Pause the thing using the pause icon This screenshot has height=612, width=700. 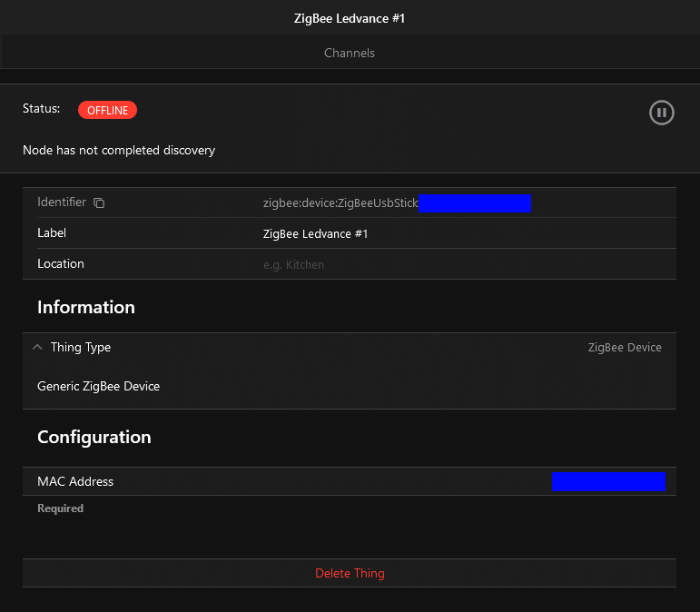point(661,113)
